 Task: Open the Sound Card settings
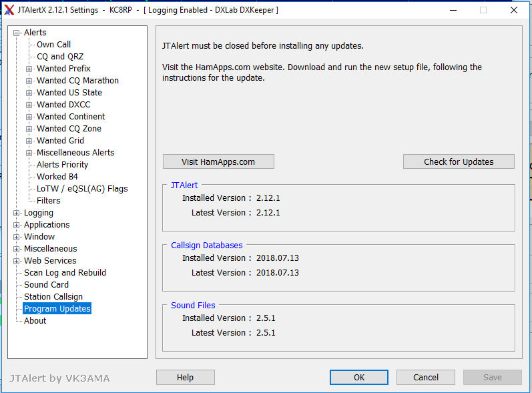click(x=46, y=284)
